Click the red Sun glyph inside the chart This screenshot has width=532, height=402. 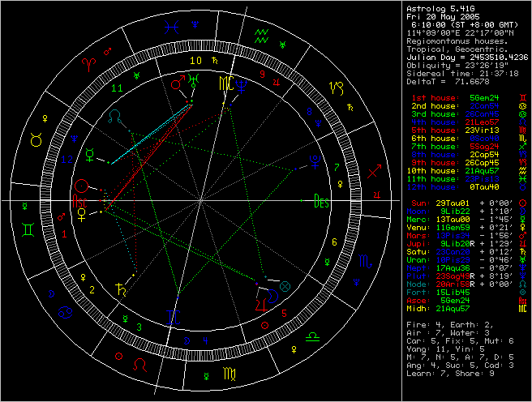click(x=81, y=186)
